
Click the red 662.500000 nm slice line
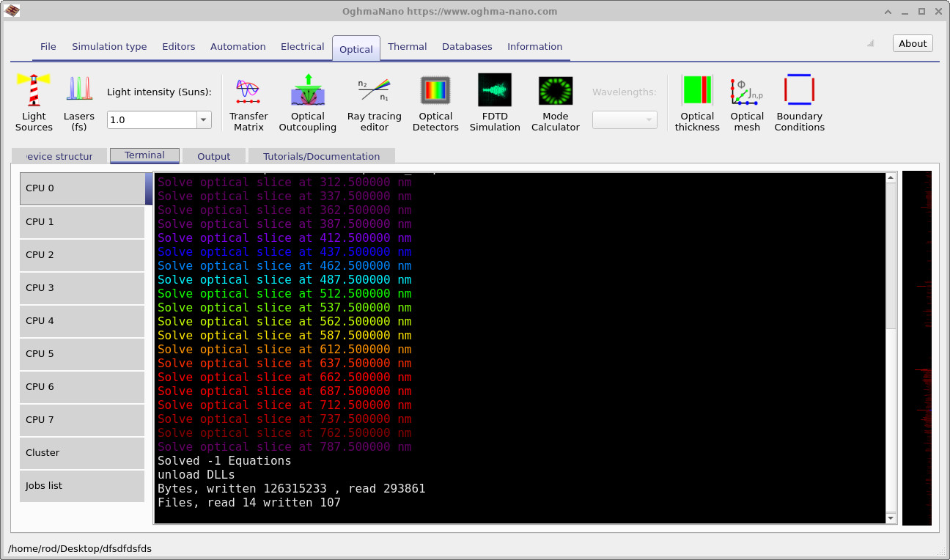pyautogui.click(x=284, y=377)
